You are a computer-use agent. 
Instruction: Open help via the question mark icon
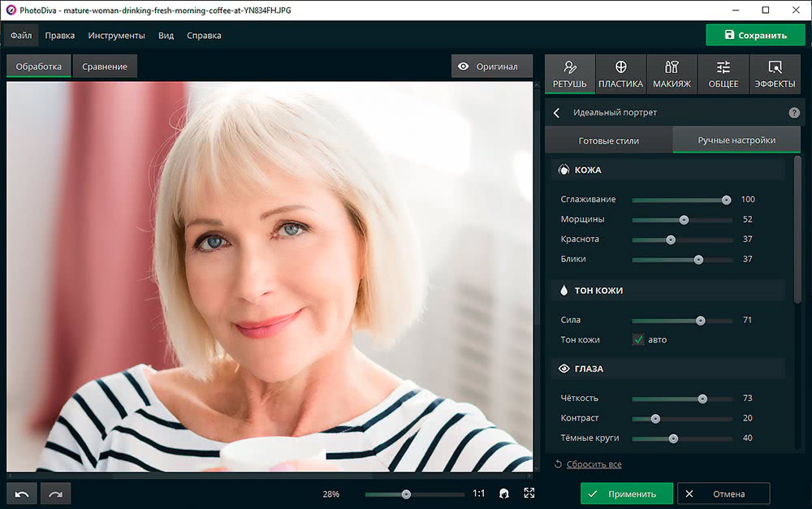tap(794, 113)
